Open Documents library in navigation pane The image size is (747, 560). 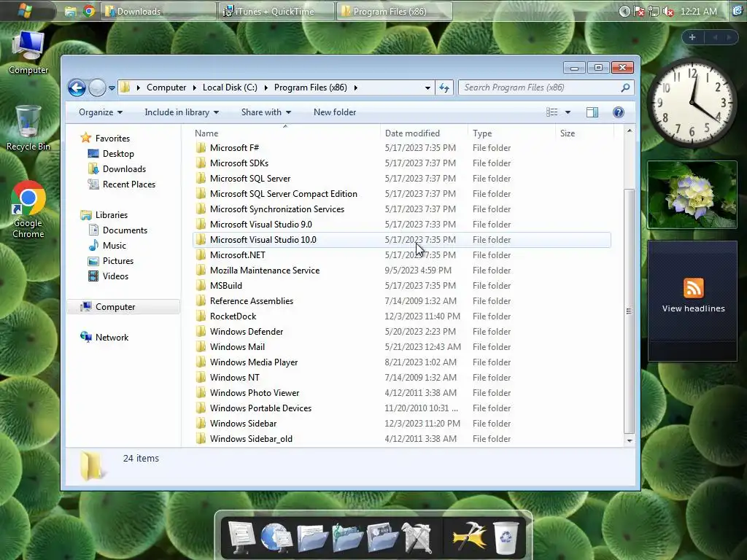tap(125, 230)
